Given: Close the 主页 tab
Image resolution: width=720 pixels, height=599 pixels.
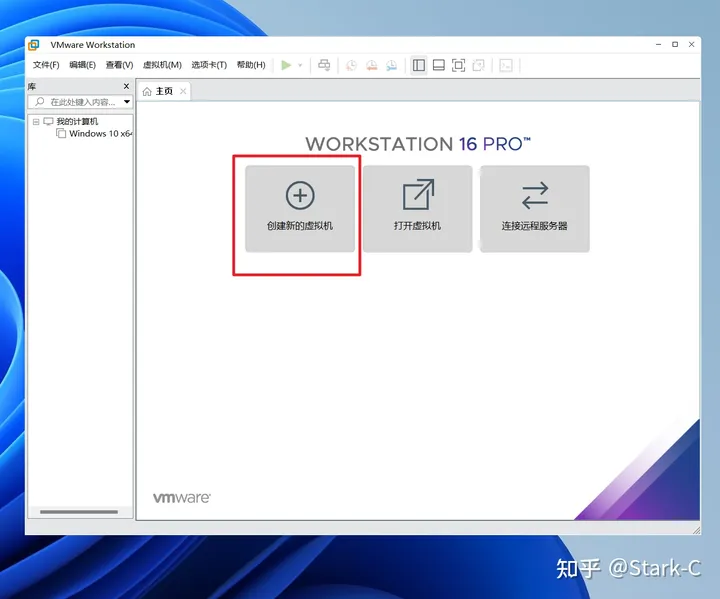Looking at the screenshot, I should click(x=183, y=91).
